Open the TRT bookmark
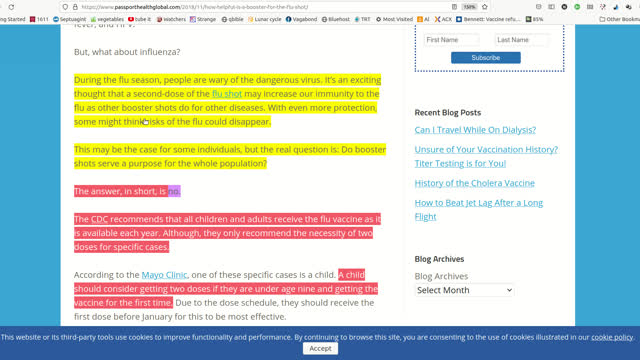Viewport: 640px width, 360px height. (x=362, y=19)
